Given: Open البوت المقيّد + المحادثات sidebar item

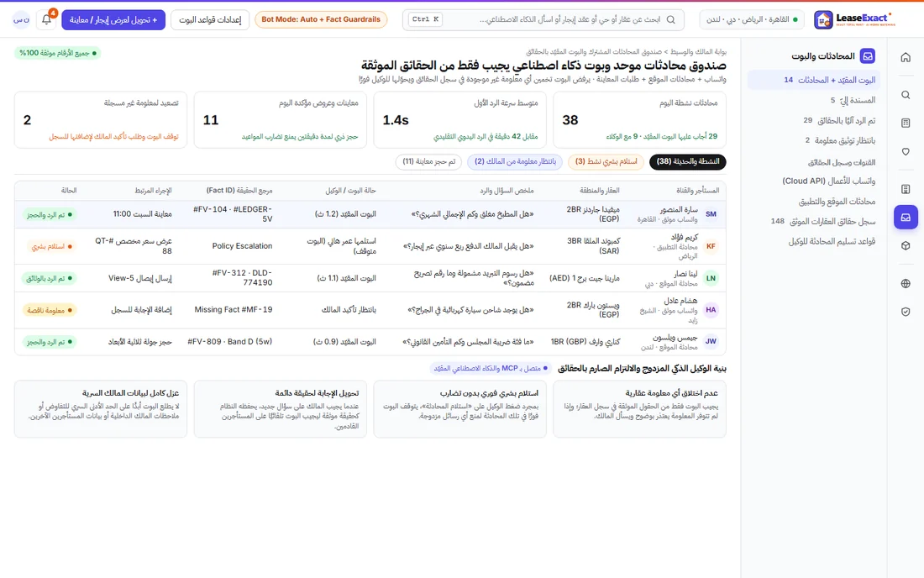Looking at the screenshot, I should (x=814, y=80).
